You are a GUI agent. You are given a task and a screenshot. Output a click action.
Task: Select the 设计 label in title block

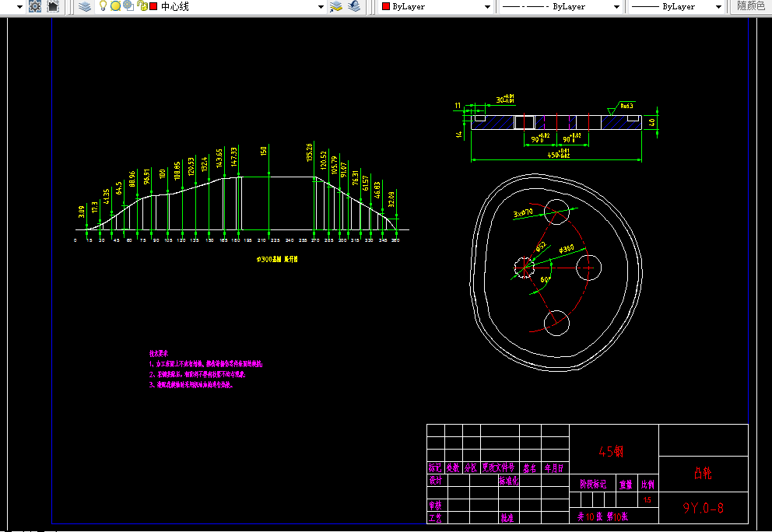pyautogui.click(x=436, y=481)
